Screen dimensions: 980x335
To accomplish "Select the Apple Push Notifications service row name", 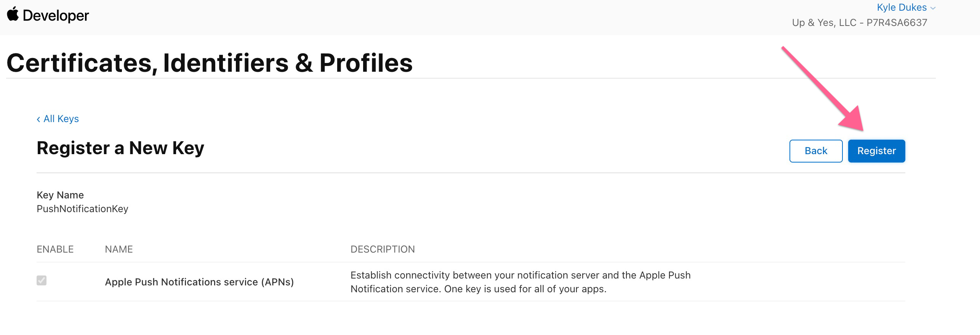I will pyautogui.click(x=199, y=282).
